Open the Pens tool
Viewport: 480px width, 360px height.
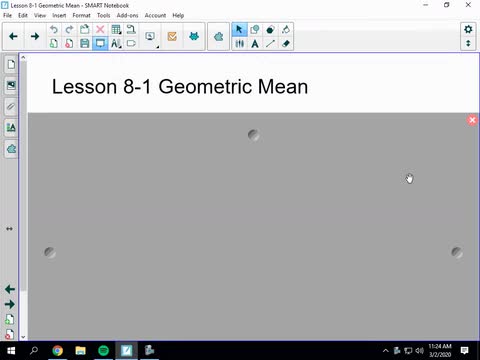[x=239, y=43]
